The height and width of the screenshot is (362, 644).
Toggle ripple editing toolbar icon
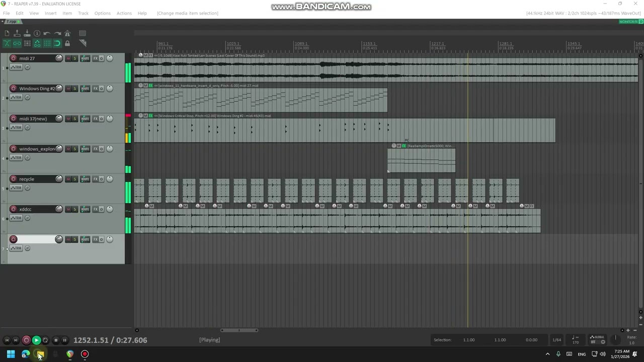(x=27, y=44)
